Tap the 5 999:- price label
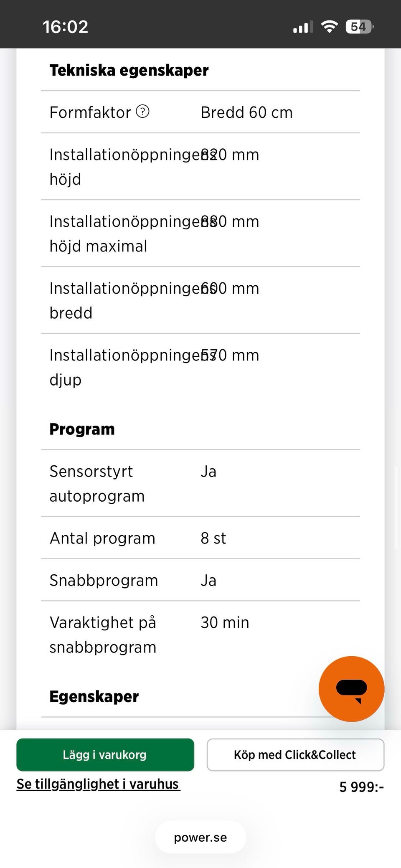The image size is (401, 868). (361, 787)
